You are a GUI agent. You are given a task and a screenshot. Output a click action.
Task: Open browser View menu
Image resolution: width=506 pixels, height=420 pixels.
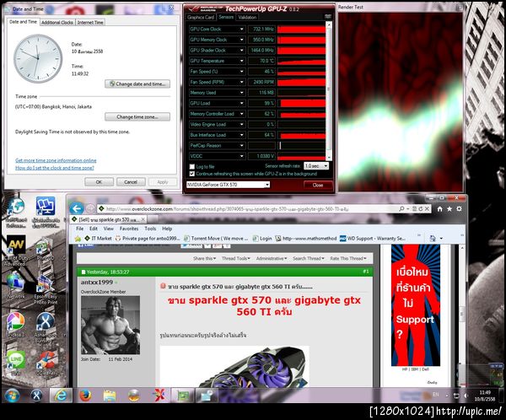109,229
